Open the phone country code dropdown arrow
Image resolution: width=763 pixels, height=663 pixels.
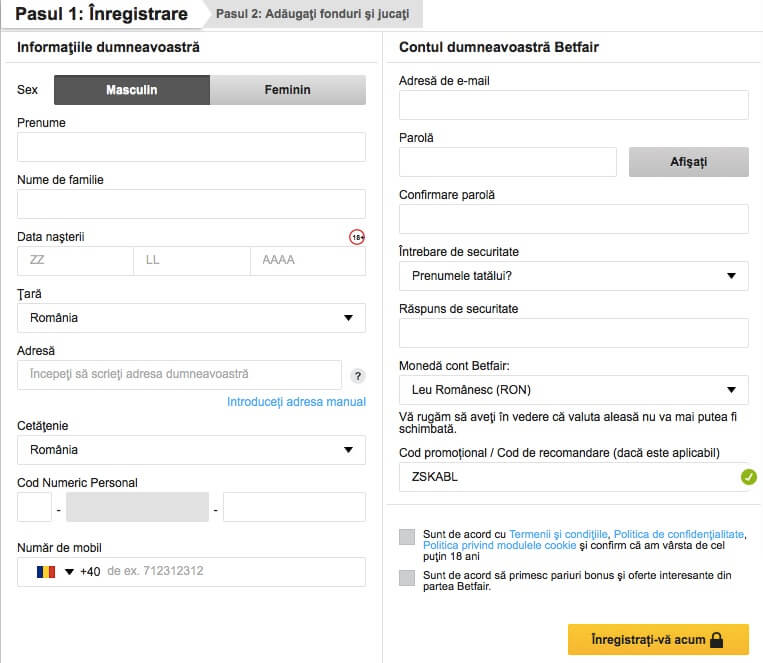tap(69, 571)
